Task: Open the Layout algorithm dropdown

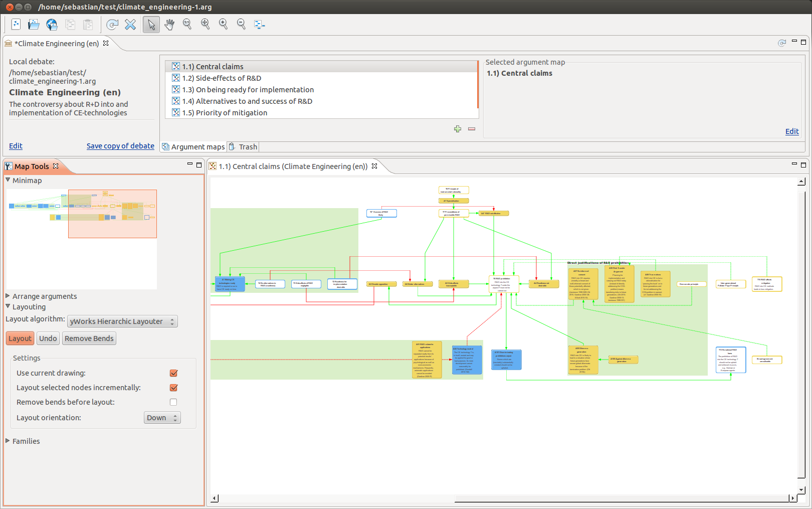Action: click(x=122, y=321)
